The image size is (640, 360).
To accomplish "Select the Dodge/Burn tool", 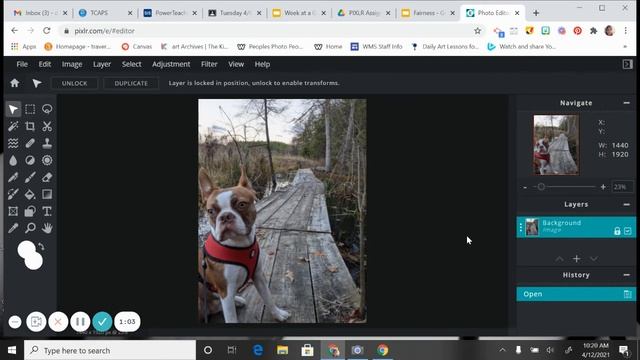I will 30,160.
